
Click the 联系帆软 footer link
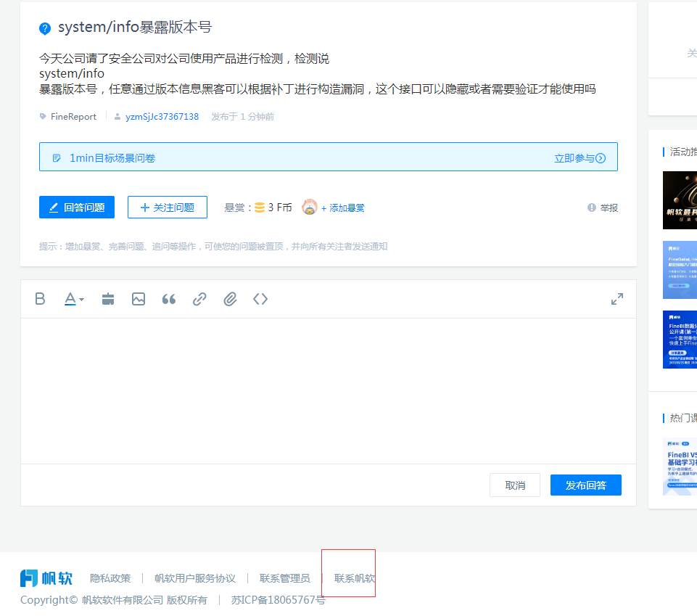(x=355, y=578)
